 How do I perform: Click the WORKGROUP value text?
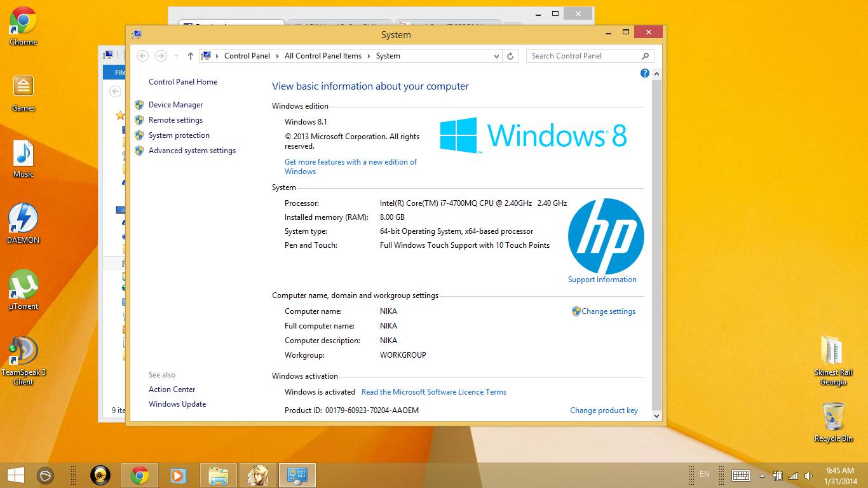coord(403,355)
